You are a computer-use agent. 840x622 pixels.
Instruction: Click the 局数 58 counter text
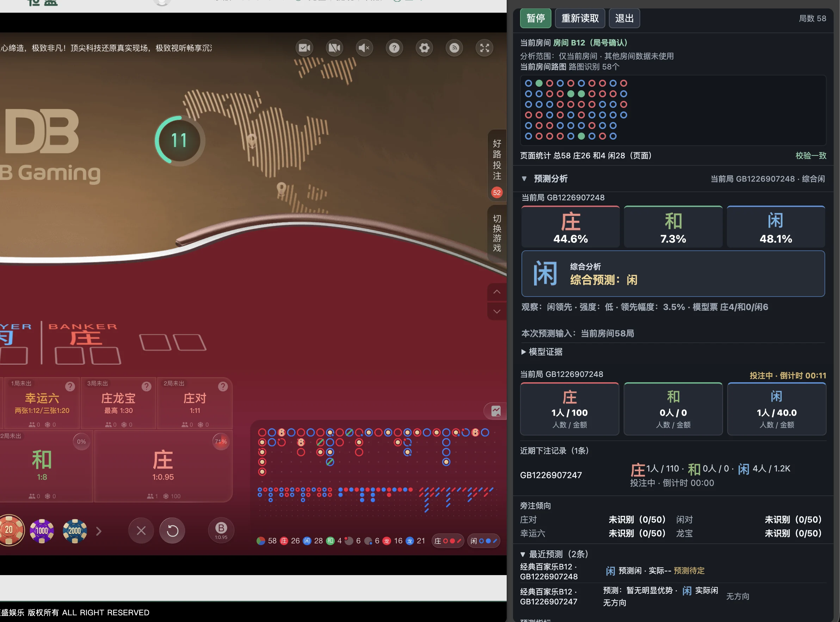[813, 18]
